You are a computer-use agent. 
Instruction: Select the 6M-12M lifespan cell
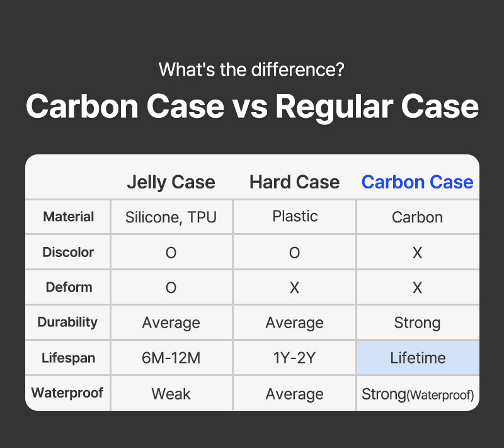(171, 358)
